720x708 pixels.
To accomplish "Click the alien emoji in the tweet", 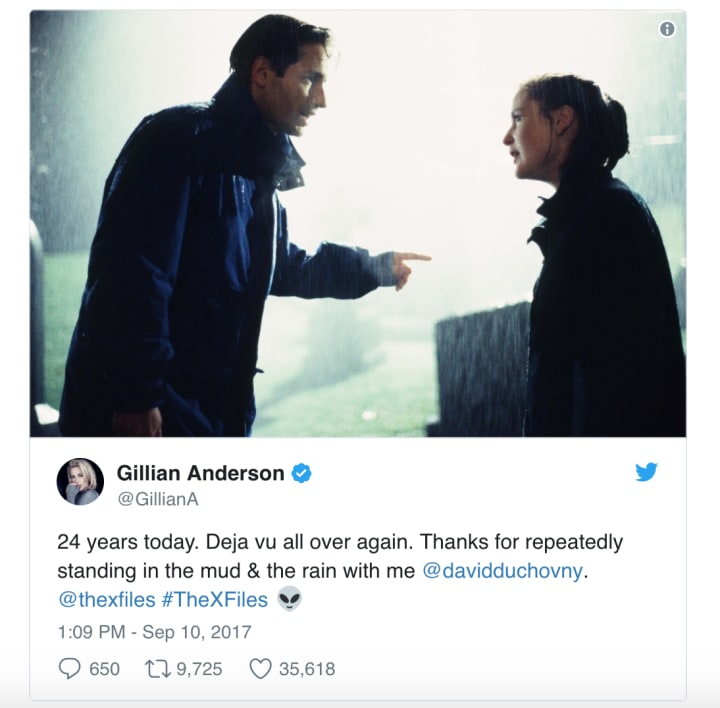I will click(289, 599).
